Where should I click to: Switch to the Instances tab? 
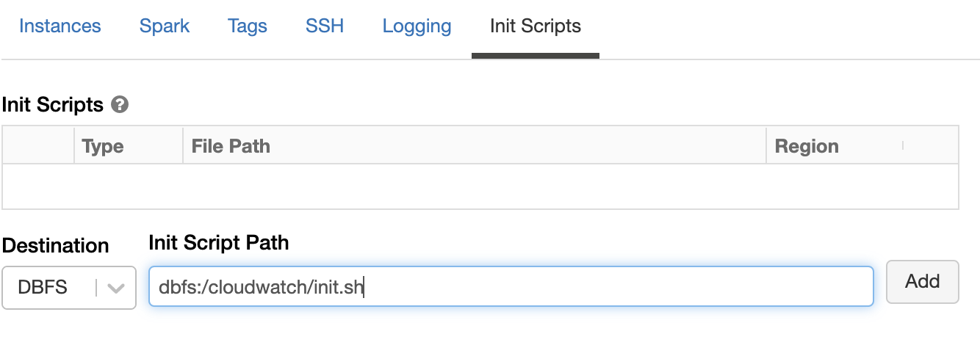60,26
